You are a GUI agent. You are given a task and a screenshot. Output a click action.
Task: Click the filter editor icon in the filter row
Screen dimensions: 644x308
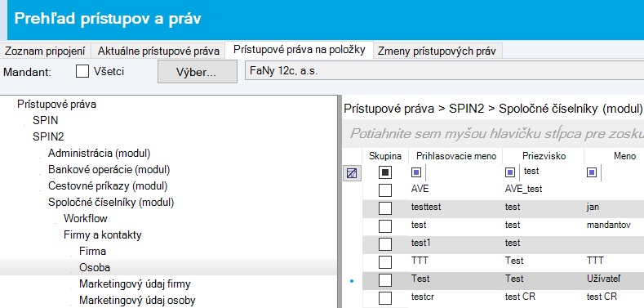click(352, 173)
